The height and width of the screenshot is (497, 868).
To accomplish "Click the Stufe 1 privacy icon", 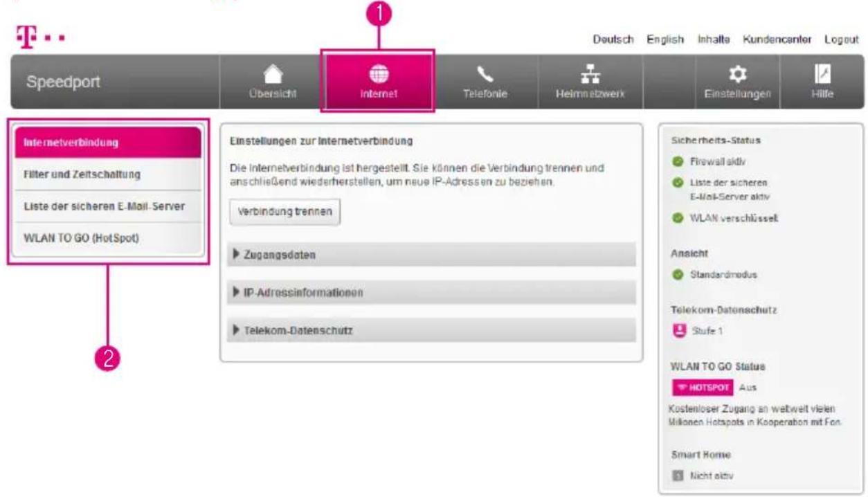I will click(678, 331).
